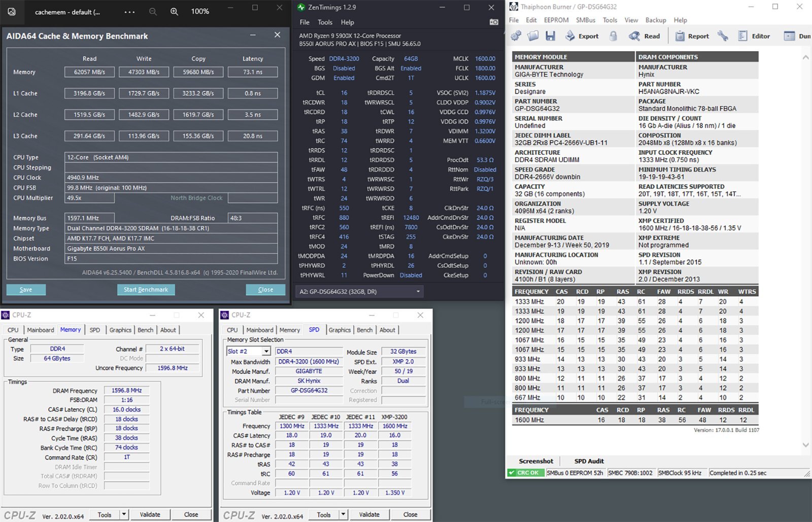Open the ZenTimings File menu
812x522 pixels.
[304, 22]
